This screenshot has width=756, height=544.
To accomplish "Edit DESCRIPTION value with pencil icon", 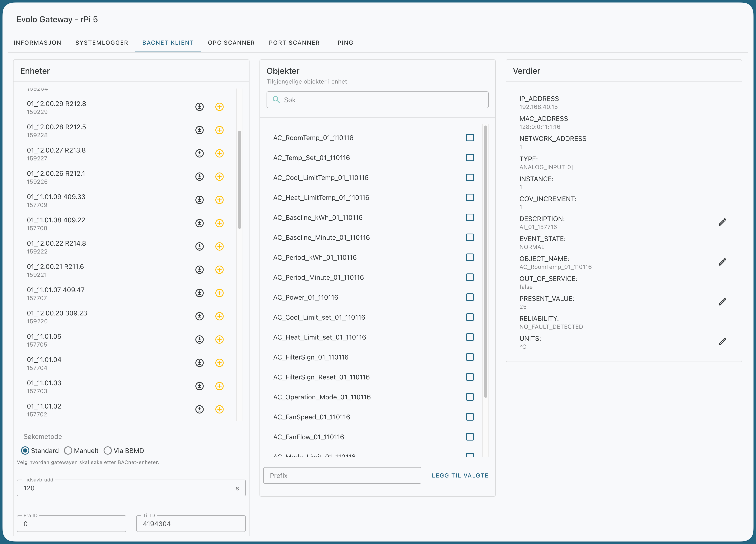I will [722, 222].
